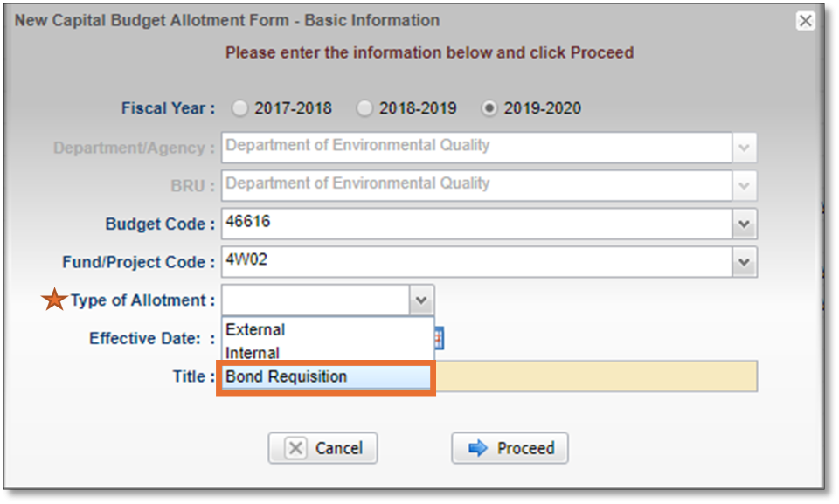The width and height of the screenshot is (839, 504).
Task: Open the Effective Date calendar icon
Action: pos(440,338)
